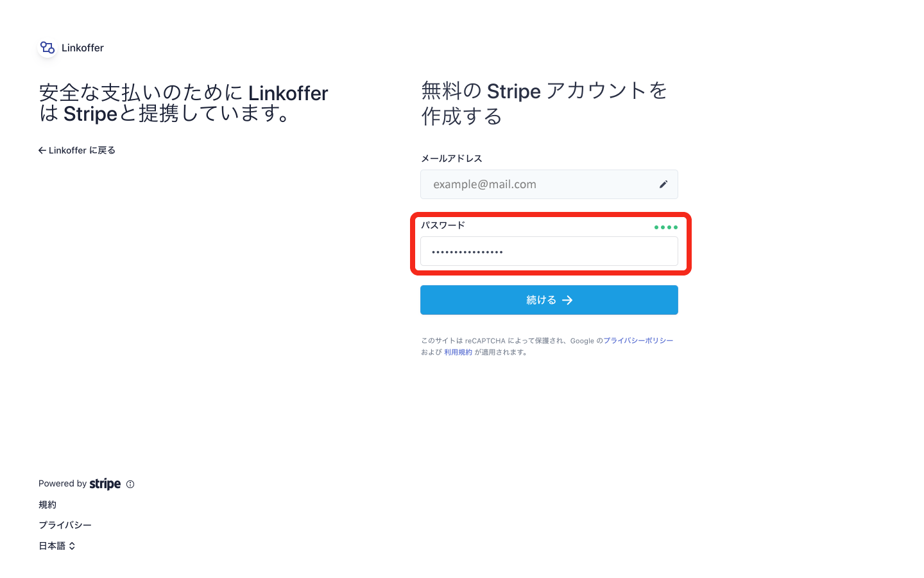The image size is (924, 578).
Task: Click the back arrow next to Linkoffer に戻る
Action: click(x=42, y=150)
